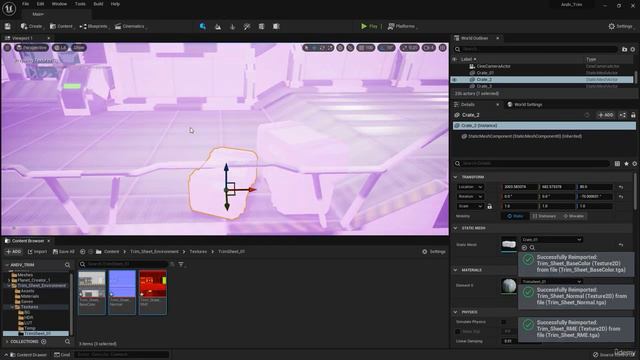This screenshot has width=640, height=360.
Task: Toggle the Scale lock icon
Action: (489, 207)
